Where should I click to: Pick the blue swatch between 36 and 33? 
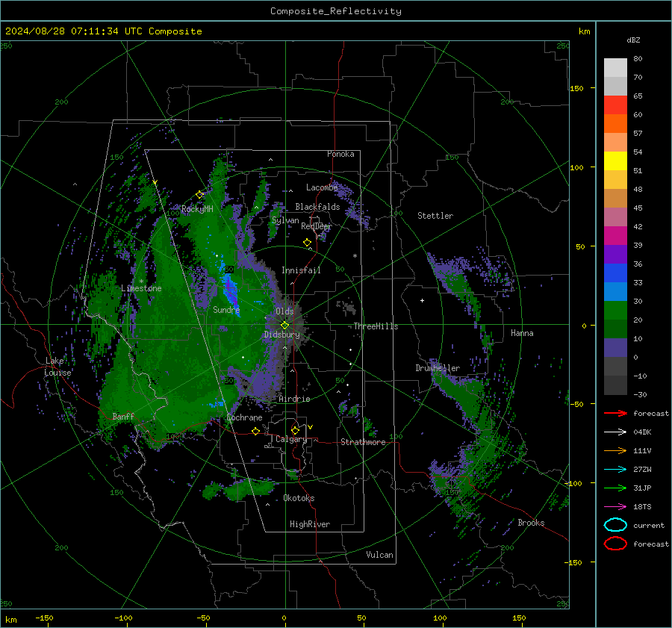point(615,273)
